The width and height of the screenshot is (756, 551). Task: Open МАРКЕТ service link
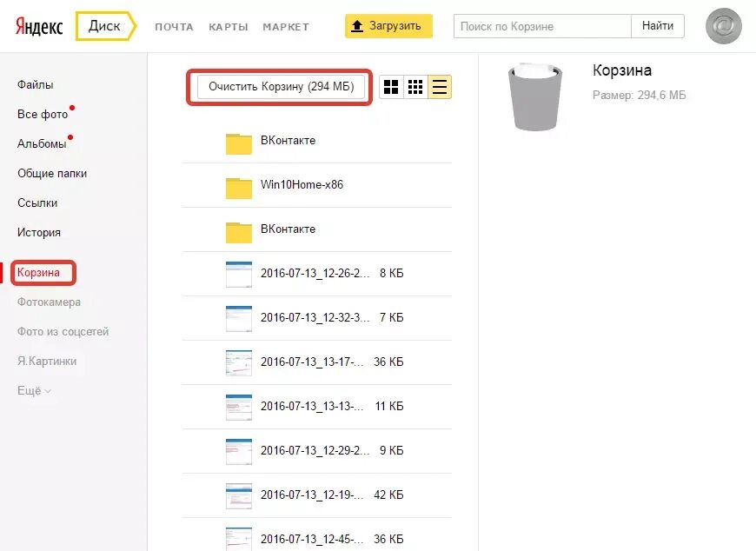286,27
